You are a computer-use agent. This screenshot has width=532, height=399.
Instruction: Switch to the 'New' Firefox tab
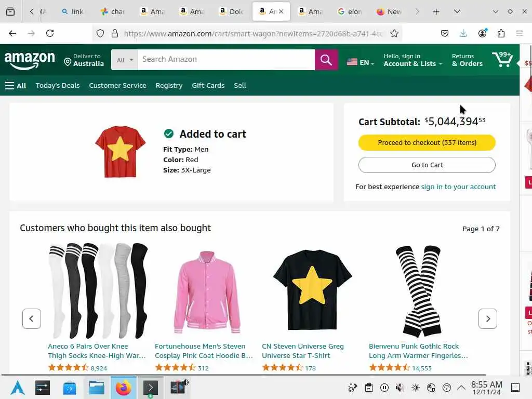(x=389, y=11)
